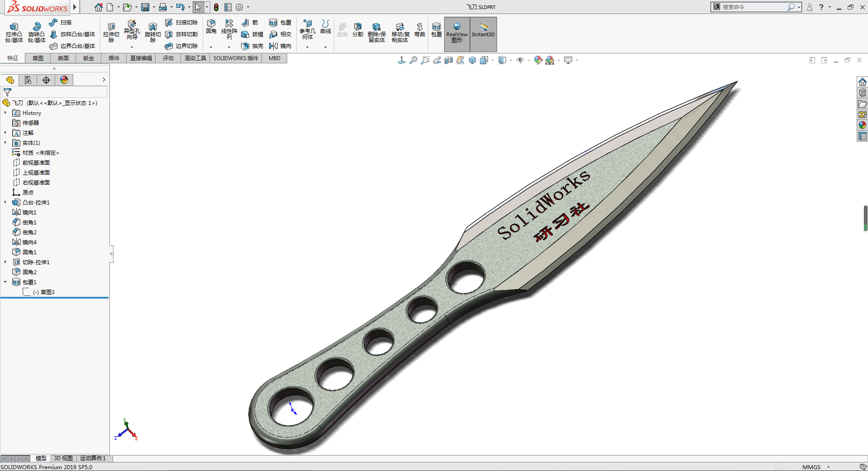Select the Split 分割 tool
The image size is (868, 471).
coord(358,30)
